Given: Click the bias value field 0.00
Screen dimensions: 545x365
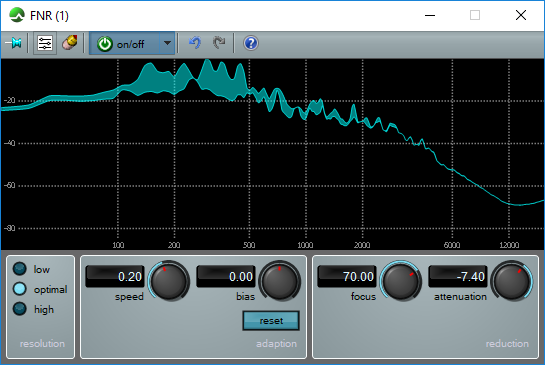Looking at the screenshot, I should [x=226, y=277].
